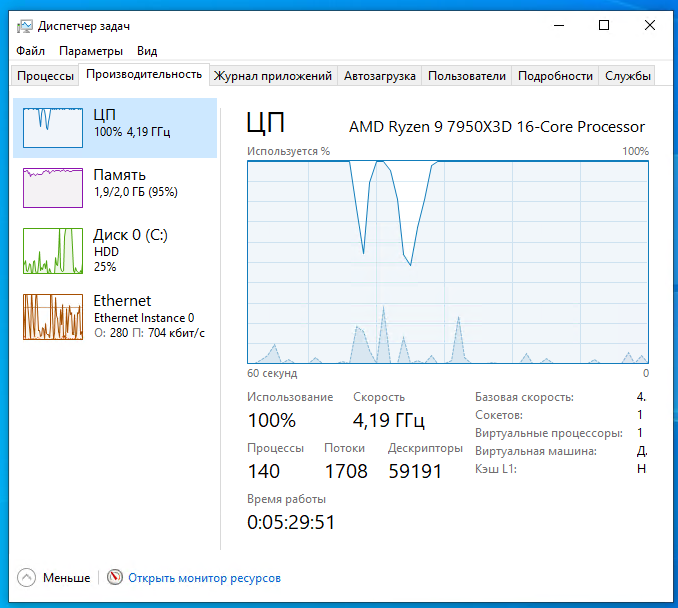Switch to the Пользователи tab
Viewport: 678px width, 608px height.
click(467, 76)
